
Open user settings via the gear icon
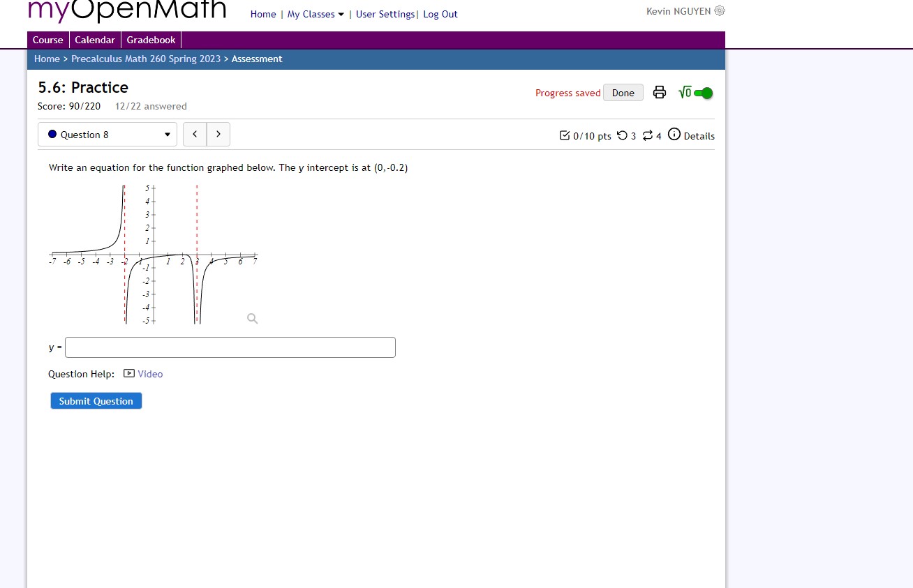click(x=720, y=10)
